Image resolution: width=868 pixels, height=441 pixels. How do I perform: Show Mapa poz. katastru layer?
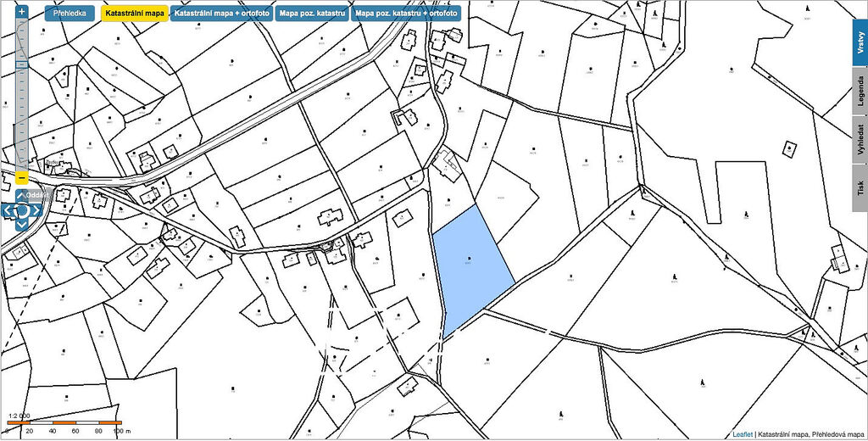click(312, 14)
